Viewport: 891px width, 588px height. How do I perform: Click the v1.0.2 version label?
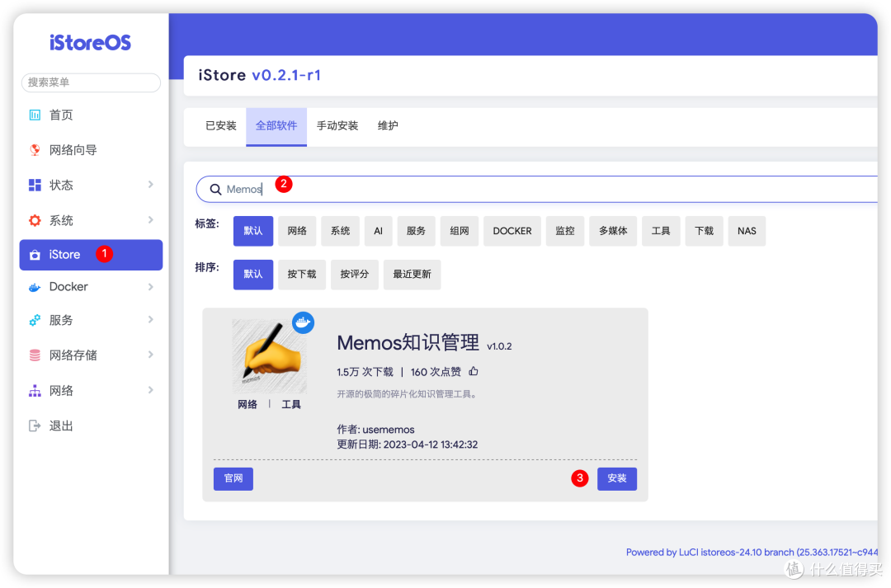(499, 346)
